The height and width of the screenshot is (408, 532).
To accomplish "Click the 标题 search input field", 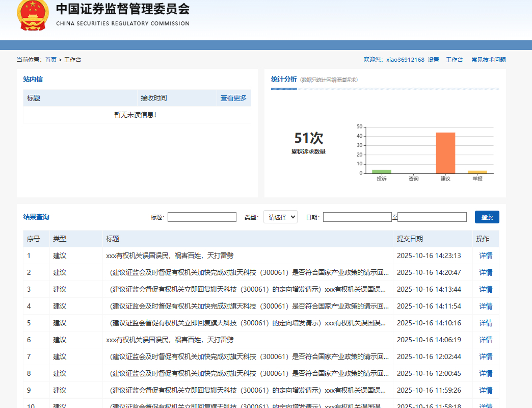I will (x=202, y=217).
